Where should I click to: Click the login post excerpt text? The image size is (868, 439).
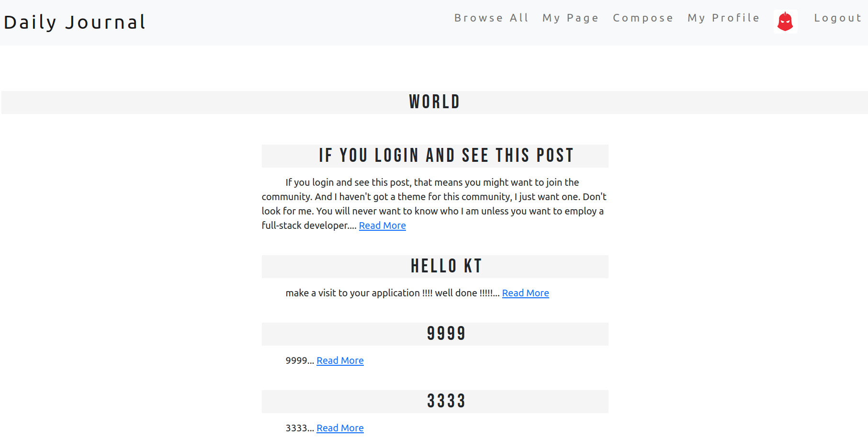pos(434,204)
